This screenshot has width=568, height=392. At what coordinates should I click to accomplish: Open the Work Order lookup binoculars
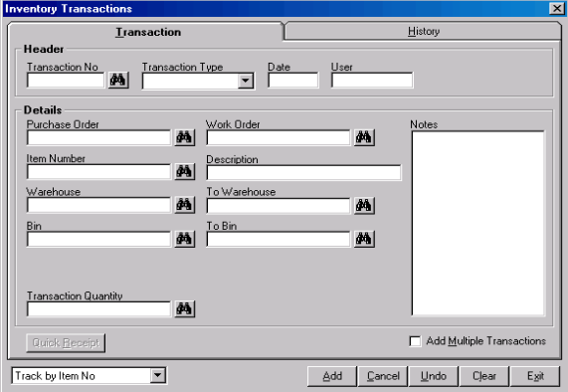coord(364,137)
